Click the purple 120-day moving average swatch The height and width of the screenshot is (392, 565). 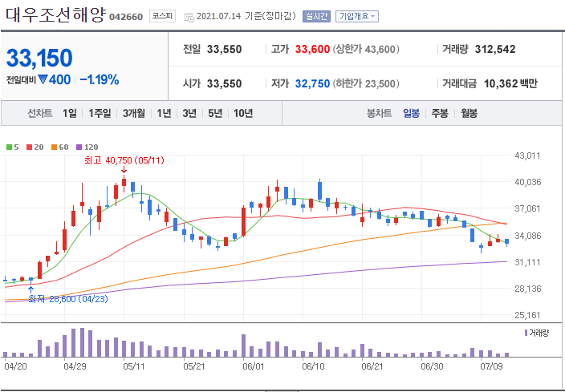click(x=79, y=147)
